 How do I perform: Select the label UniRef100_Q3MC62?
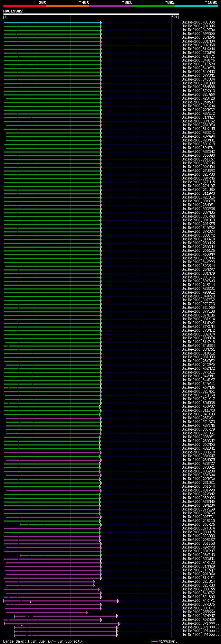click(198, 121)
